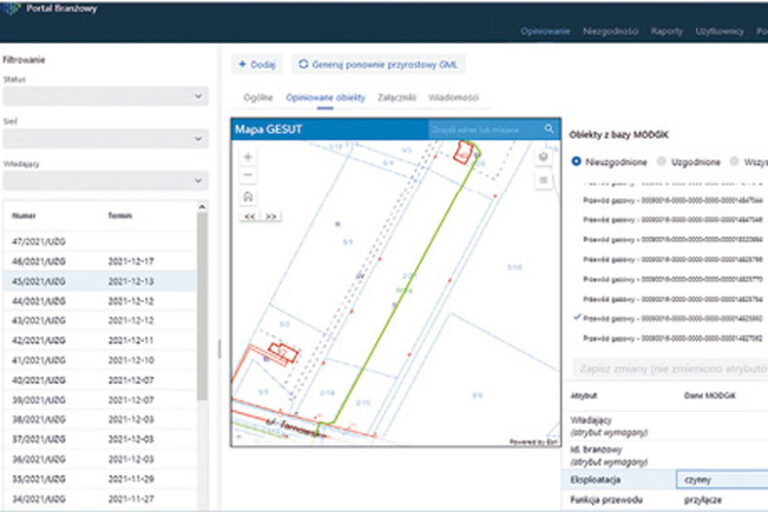Zoom out on the GESUT map
Image resolution: width=768 pixels, height=512 pixels.
tap(248, 175)
